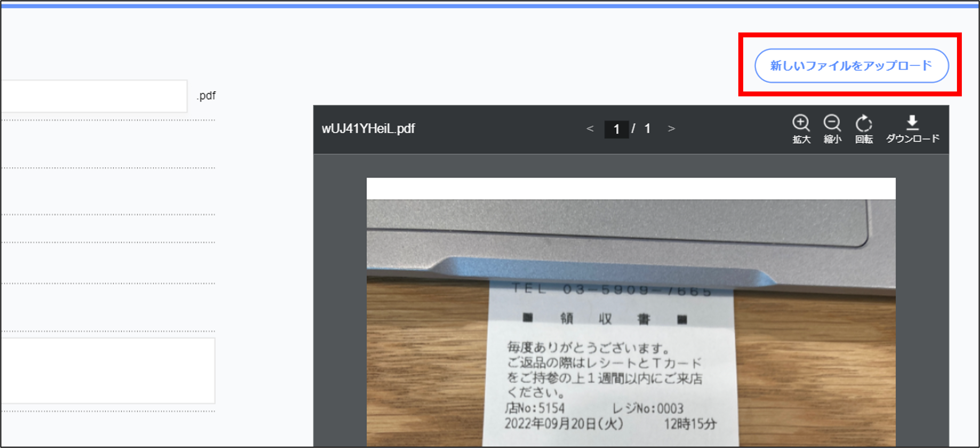Click the .pdf extension label
The height and width of the screenshot is (448, 980).
tap(206, 95)
